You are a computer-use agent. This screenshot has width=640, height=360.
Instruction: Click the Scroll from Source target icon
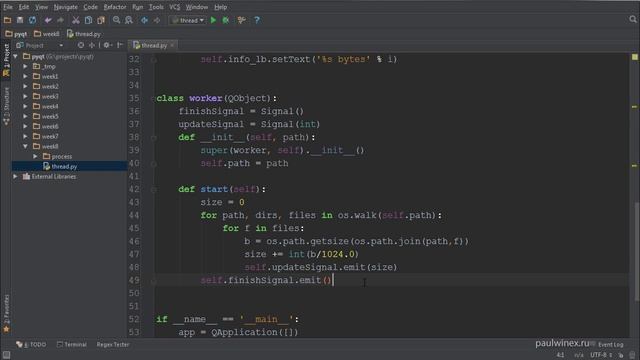pyautogui.click(x=81, y=45)
